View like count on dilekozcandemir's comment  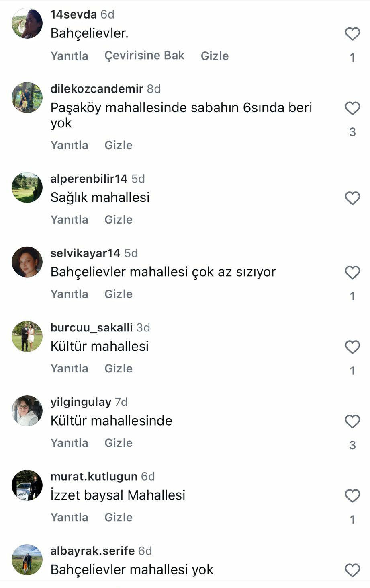tap(352, 132)
